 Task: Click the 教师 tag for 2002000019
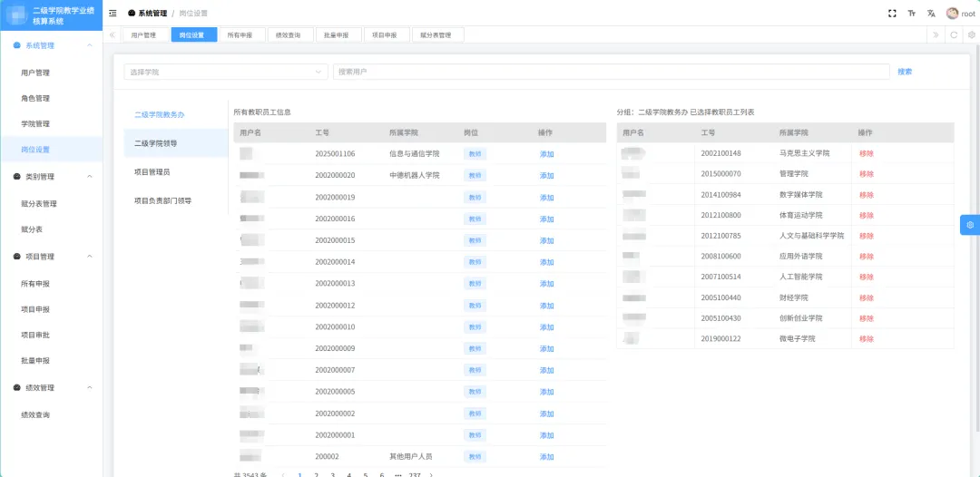[x=475, y=198]
